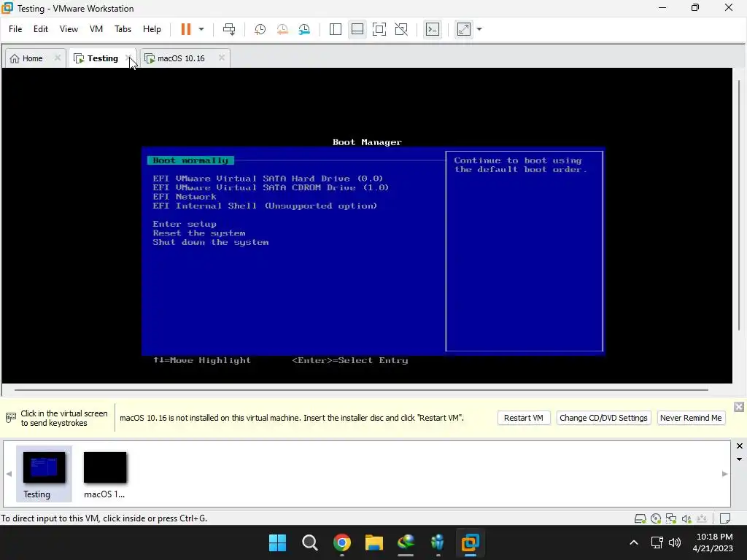Click the network adapter status icon
This screenshot has width=747, height=560.
pos(671,518)
